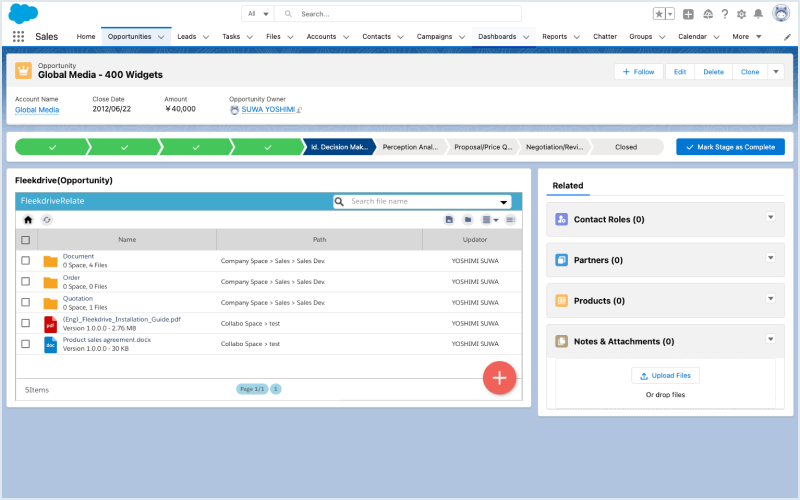Click the Contact Roles icon

(x=561, y=219)
